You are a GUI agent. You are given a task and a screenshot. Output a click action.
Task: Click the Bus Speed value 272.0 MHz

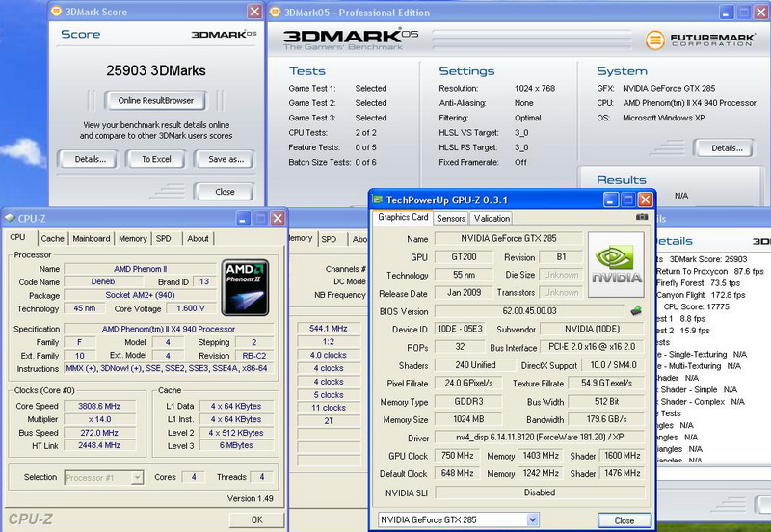[x=99, y=433]
